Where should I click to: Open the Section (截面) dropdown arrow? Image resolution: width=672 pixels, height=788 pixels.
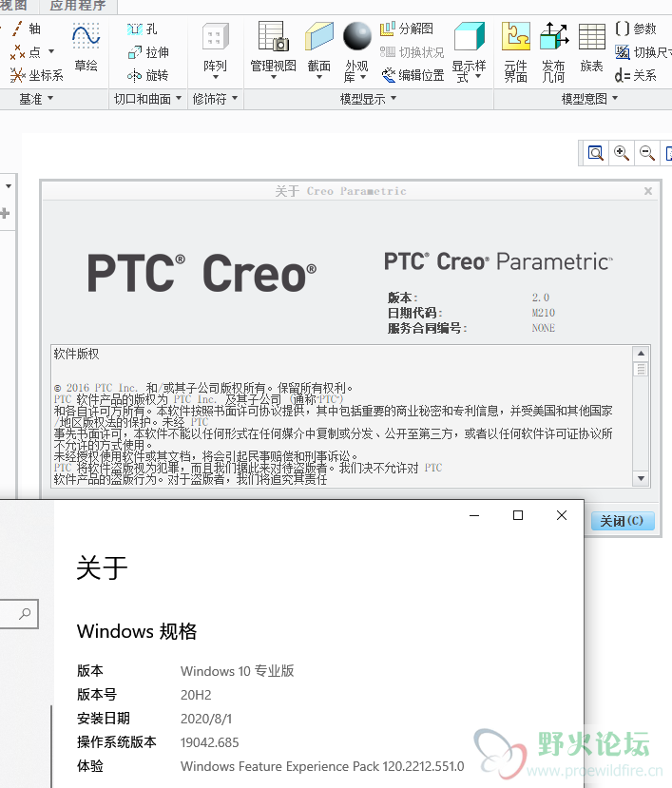(x=319, y=77)
